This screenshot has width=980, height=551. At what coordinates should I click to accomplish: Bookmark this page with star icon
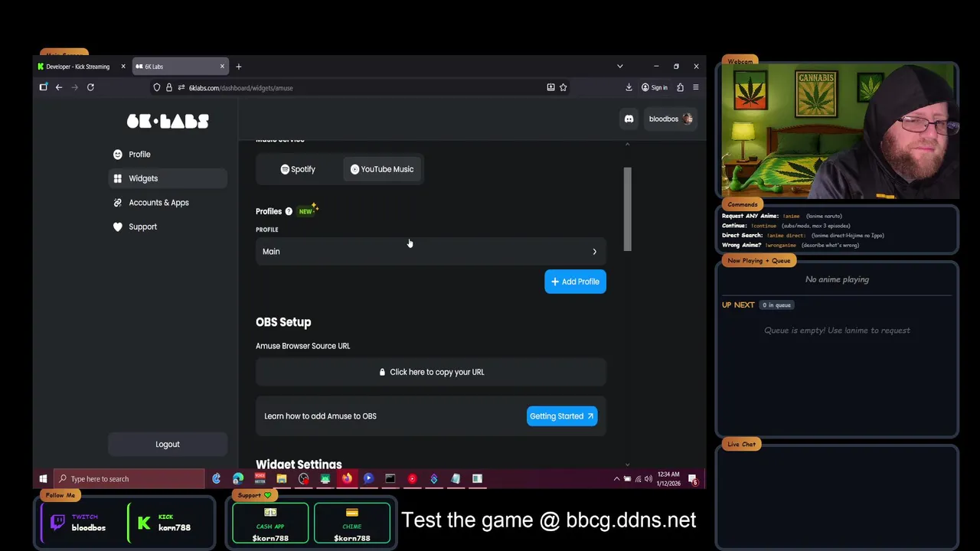pyautogui.click(x=563, y=87)
